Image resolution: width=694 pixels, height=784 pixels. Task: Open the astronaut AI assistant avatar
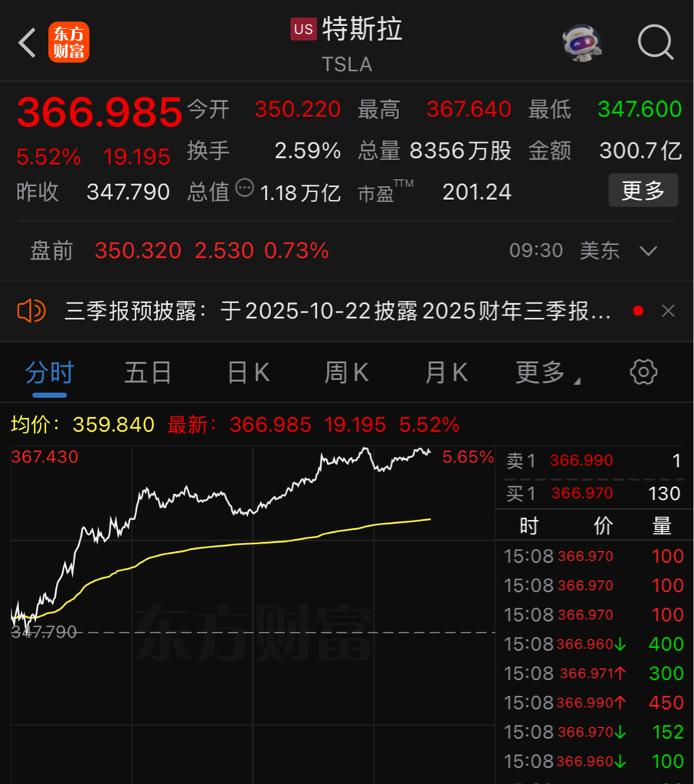582,43
